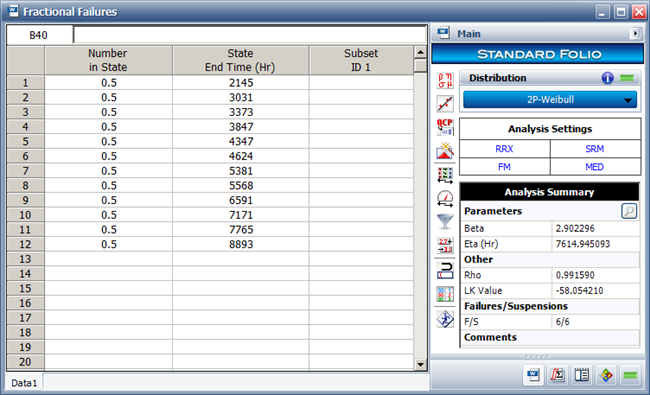Toggle the FM confidence bounds setting

click(504, 167)
